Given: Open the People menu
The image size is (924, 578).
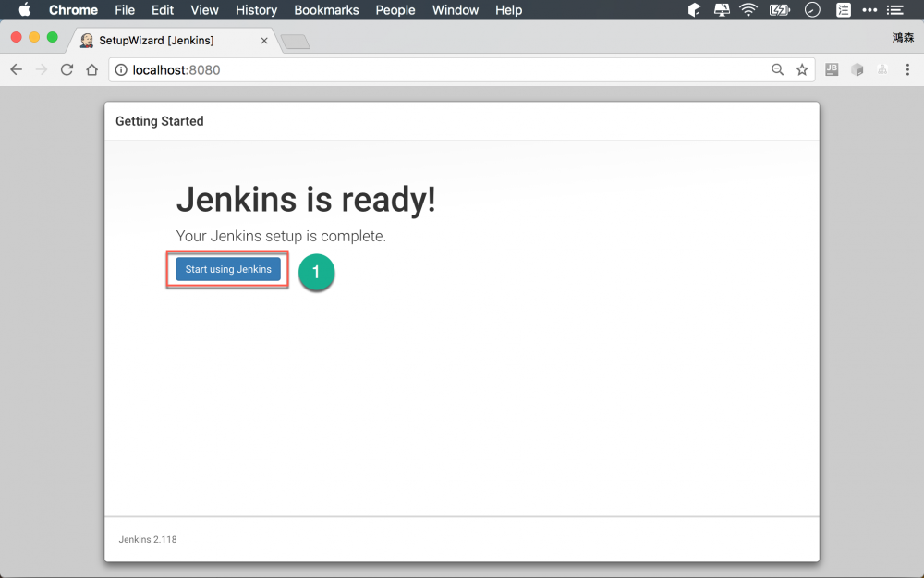Looking at the screenshot, I should point(395,10).
